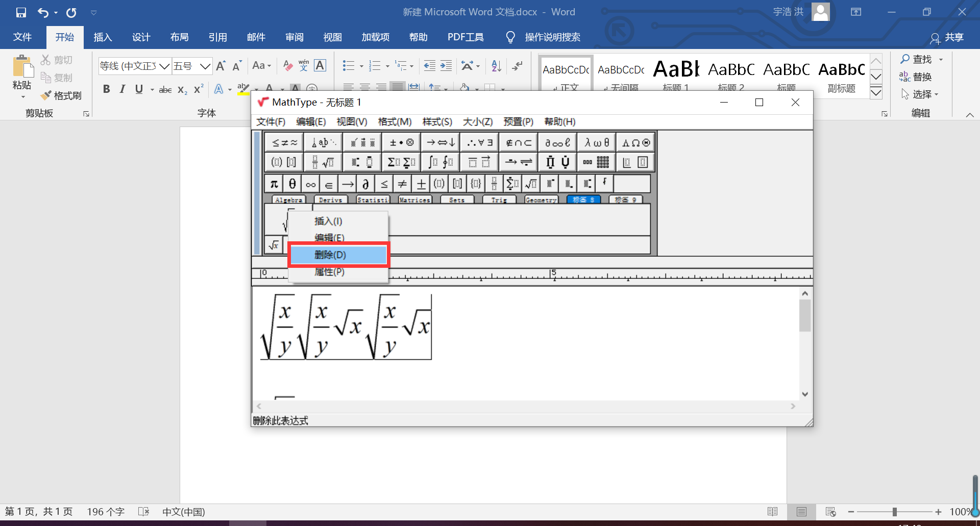The width and height of the screenshot is (980, 526).
Task: Open the summation templates palette in MathType
Action: pos(401,162)
